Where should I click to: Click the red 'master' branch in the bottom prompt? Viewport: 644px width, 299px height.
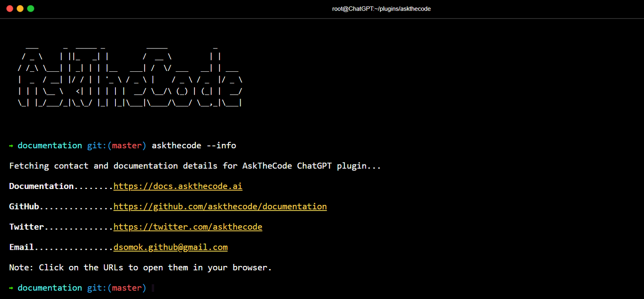pos(127,288)
